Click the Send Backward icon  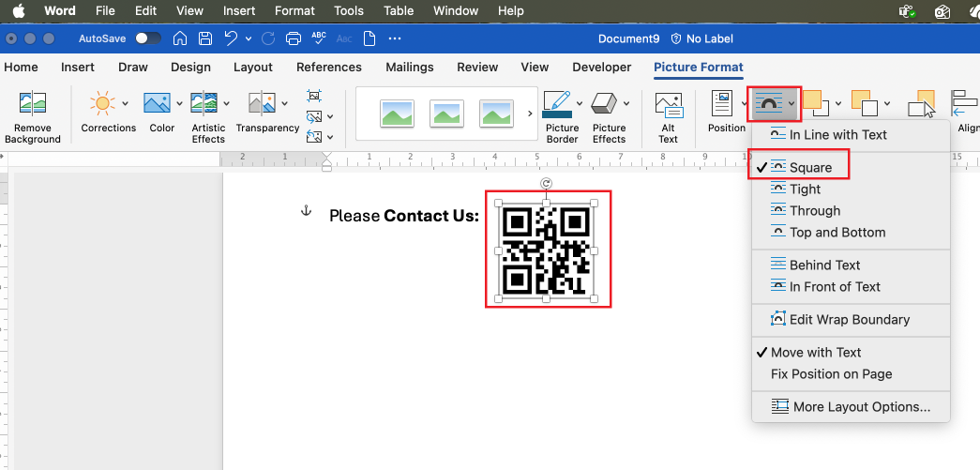[x=866, y=103]
